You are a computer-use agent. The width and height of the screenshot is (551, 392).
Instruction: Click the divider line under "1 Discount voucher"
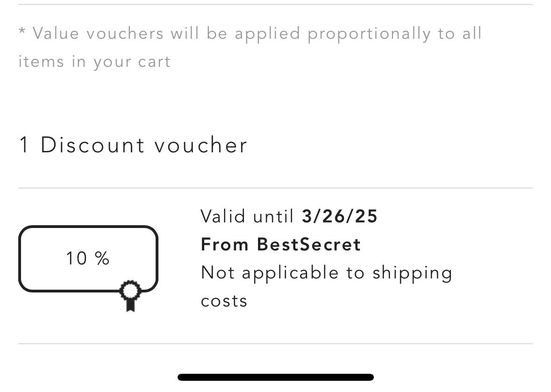[x=275, y=188]
